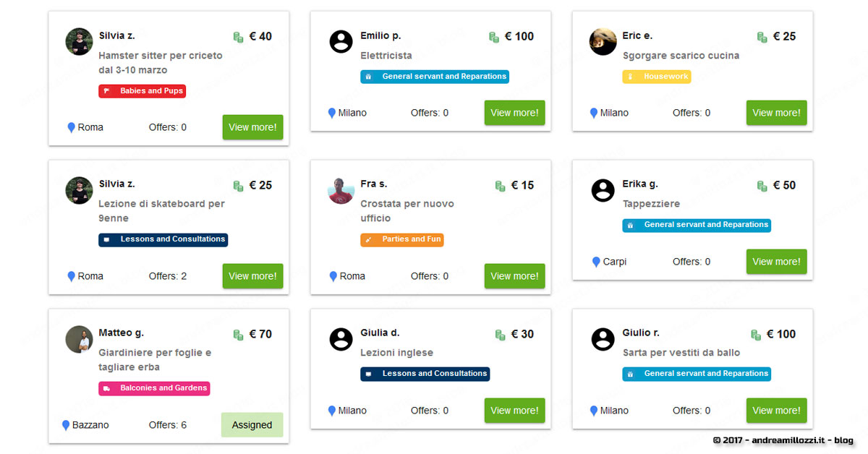Click the General servant and Reparations badge on Erika's card
868x454 pixels.
click(x=696, y=225)
